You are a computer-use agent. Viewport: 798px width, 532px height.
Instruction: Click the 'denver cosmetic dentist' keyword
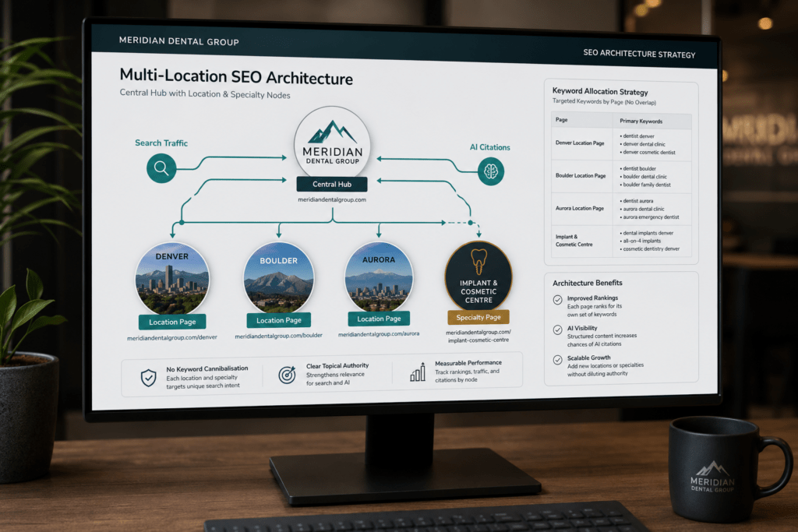[648, 152]
